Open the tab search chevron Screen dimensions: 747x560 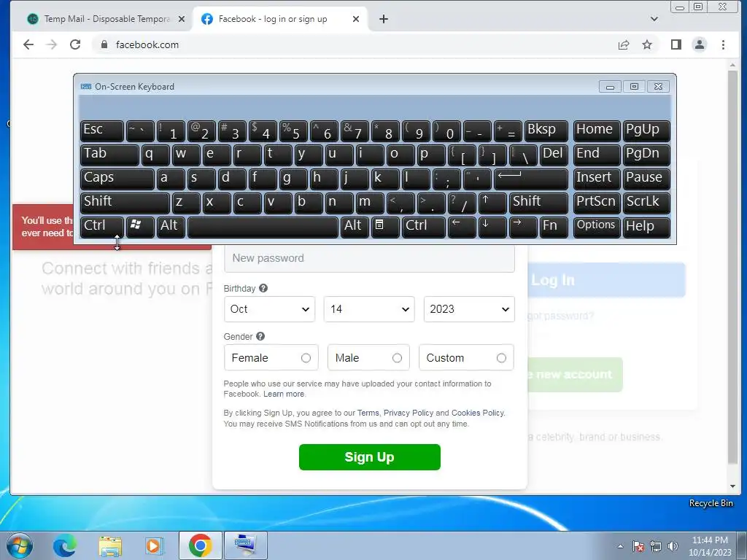[654, 19]
